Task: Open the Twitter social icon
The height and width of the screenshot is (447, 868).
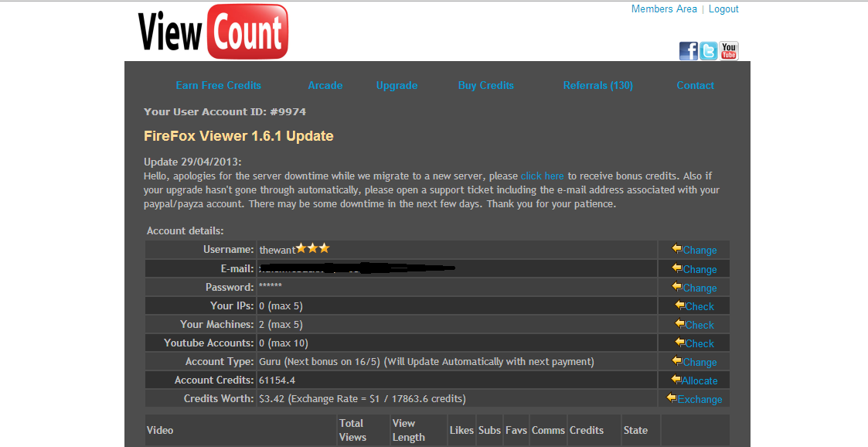Action: 709,51
